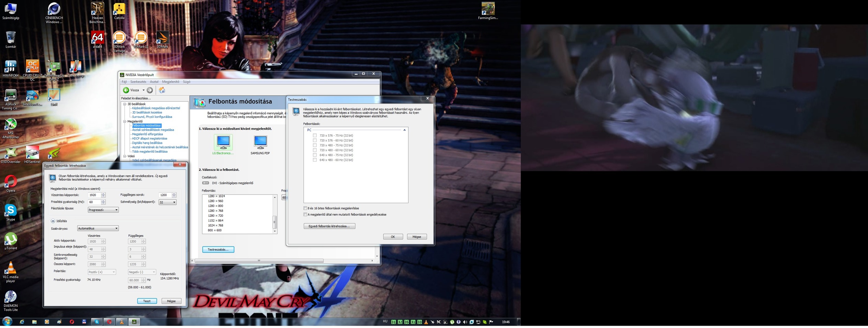Check the 720 x 576 - 60 Hz resolution
868x328 pixels.
(x=315, y=140)
